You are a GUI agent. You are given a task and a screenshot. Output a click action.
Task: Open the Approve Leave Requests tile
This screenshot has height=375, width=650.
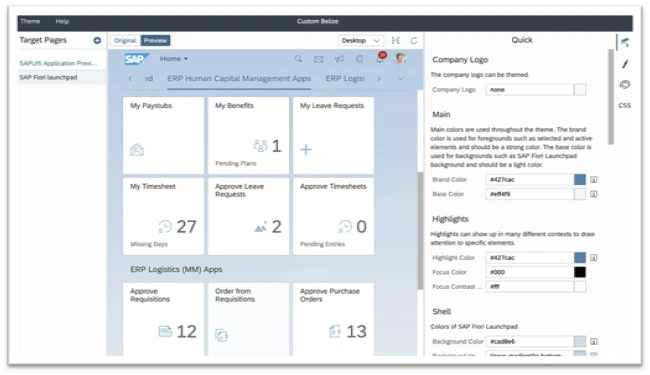(248, 216)
